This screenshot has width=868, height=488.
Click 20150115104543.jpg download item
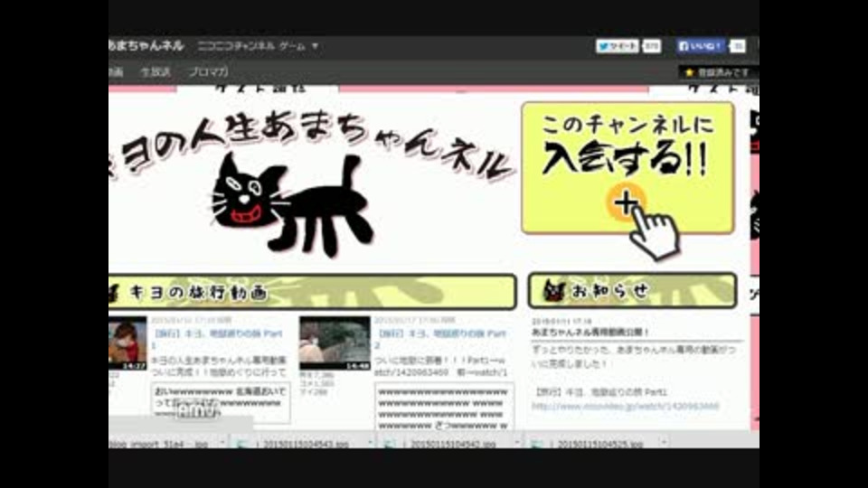click(x=306, y=444)
